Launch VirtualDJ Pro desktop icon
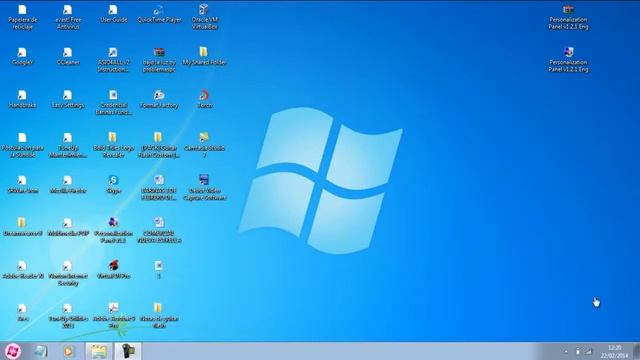Viewport: 640px width, 360px height. [x=113, y=270]
